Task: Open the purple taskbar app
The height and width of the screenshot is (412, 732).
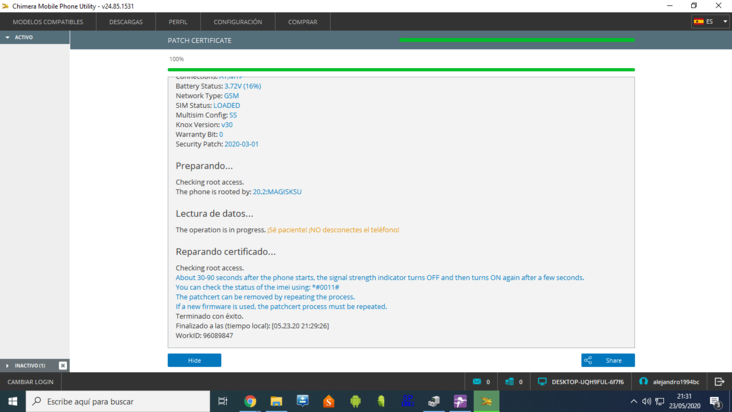Action: [460, 401]
